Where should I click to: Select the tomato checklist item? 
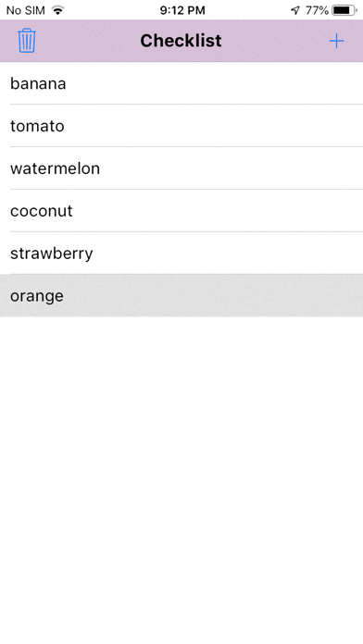tap(181, 126)
